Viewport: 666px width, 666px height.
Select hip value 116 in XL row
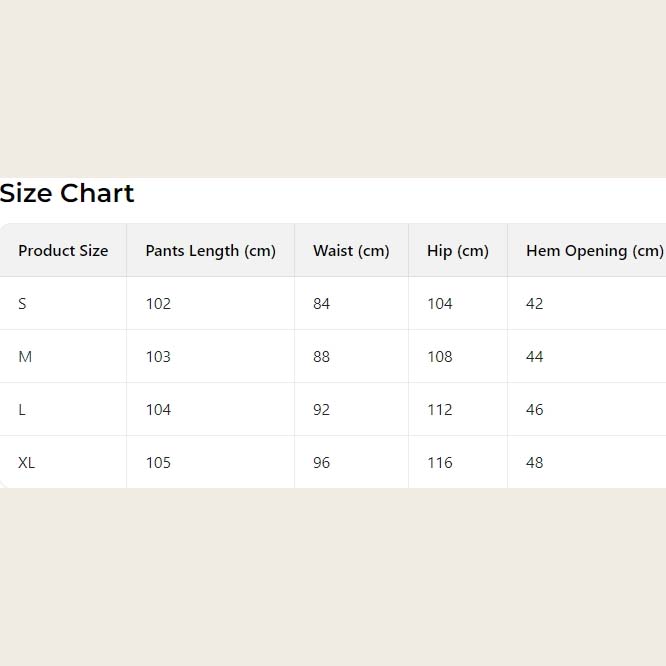(x=440, y=463)
